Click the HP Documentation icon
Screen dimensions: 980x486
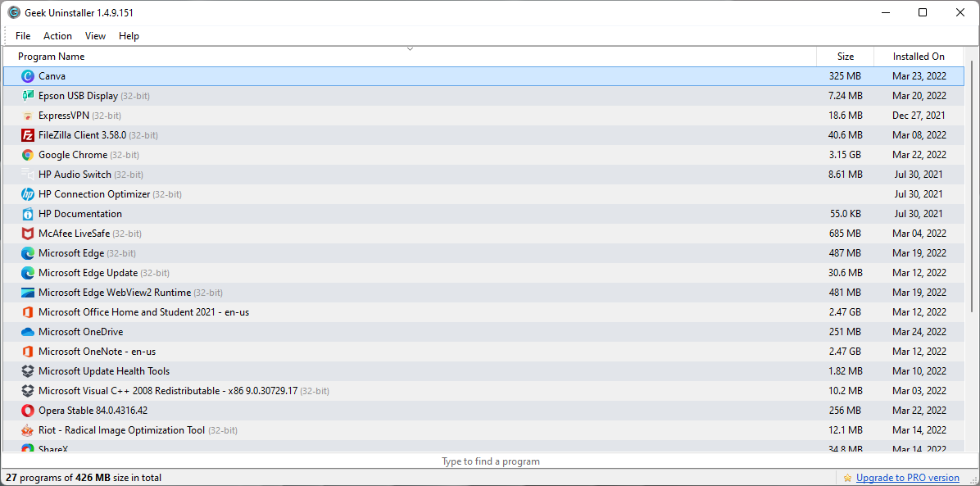coord(28,214)
